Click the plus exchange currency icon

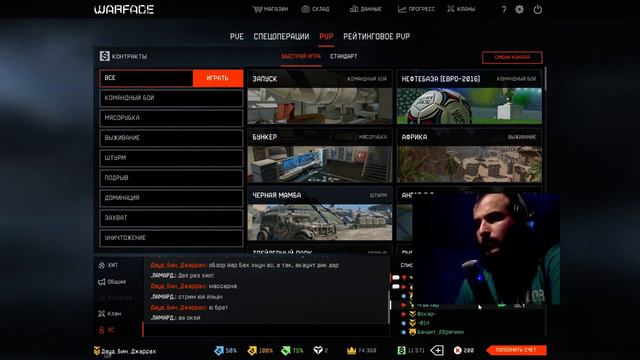437,350
